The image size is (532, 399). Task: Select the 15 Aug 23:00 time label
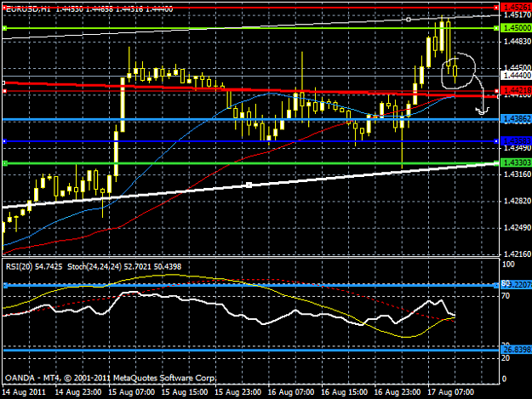237,392
